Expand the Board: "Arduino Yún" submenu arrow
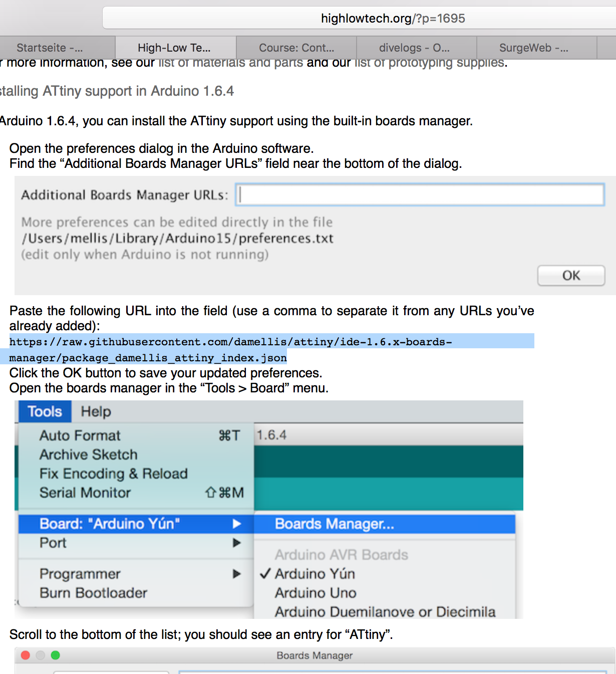 [237, 524]
